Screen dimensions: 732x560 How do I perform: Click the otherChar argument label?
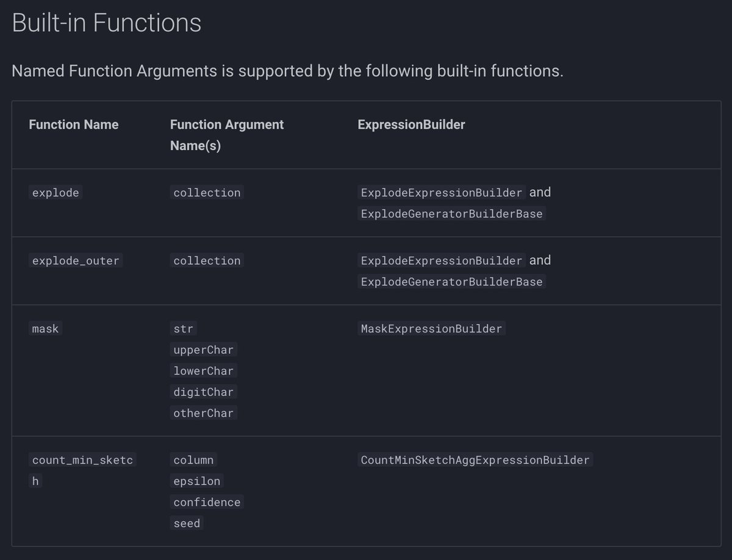204,413
